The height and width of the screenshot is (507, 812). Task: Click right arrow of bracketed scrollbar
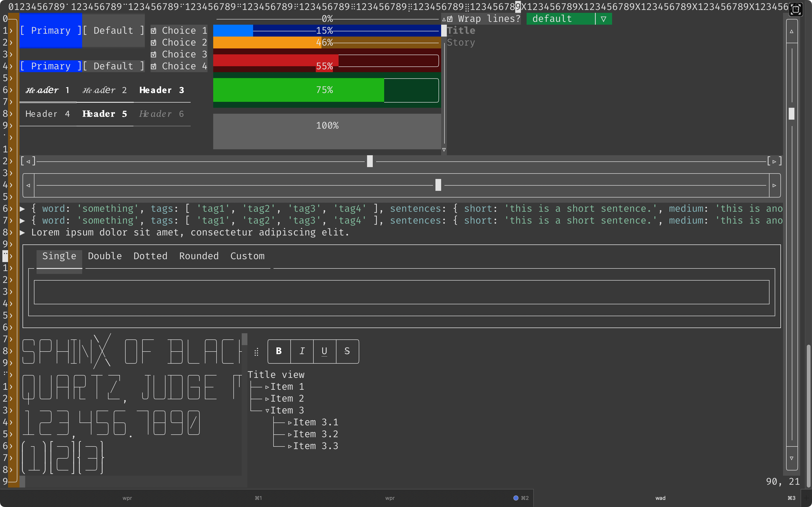[774, 161]
